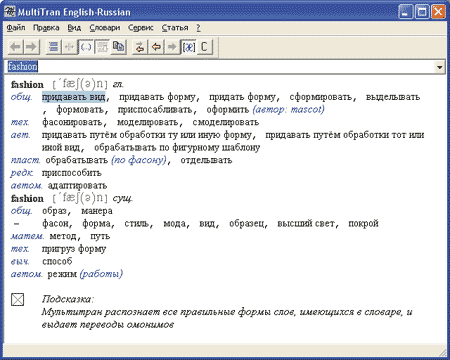
Task: Click the swap translation direction icon
Action: click(x=140, y=47)
